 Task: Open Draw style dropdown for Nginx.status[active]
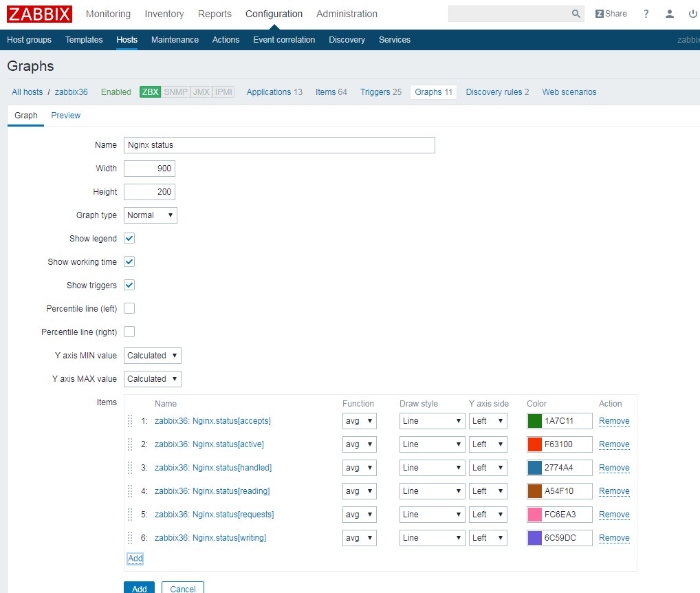pyautogui.click(x=432, y=444)
